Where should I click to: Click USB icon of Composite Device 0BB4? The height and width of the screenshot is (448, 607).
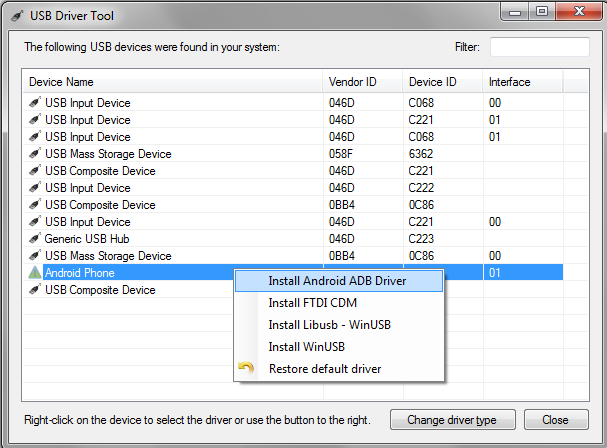pos(35,204)
